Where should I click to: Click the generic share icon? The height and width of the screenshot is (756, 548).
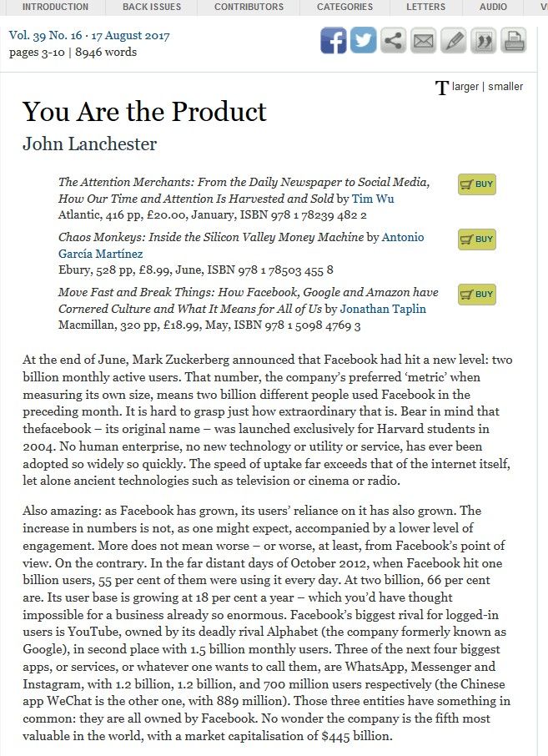393,41
